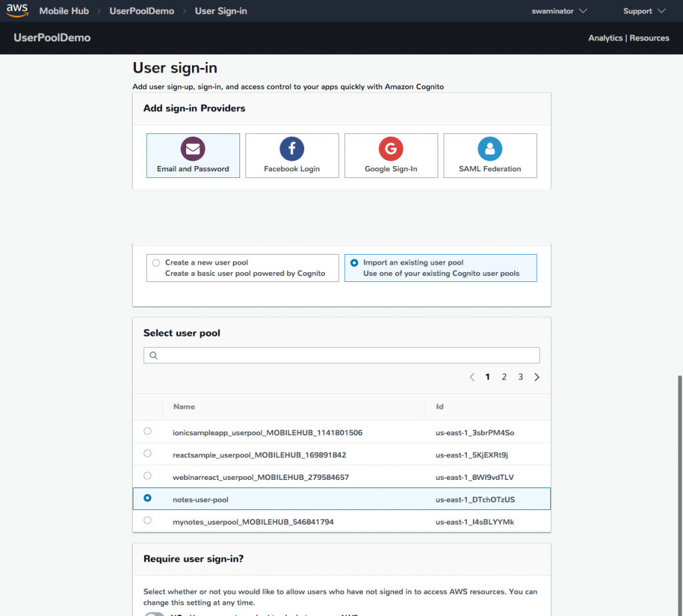683x616 pixels.
Task: Click the webinarreact_userpool_MOBILEHUB_279584657 name
Action: coord(261,477)
